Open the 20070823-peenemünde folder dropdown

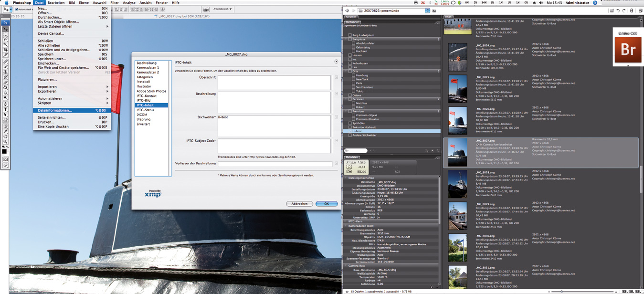coord(427,10)
